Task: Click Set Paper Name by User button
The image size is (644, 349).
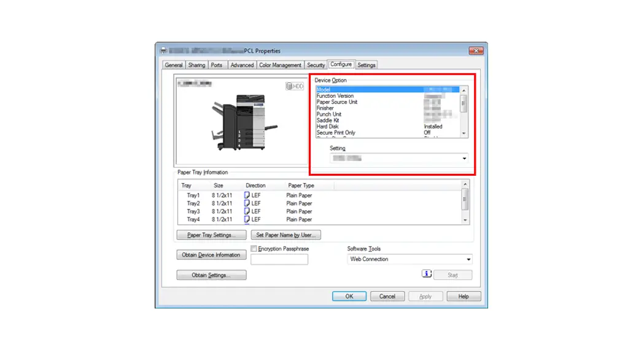Action: pos(286,235)
